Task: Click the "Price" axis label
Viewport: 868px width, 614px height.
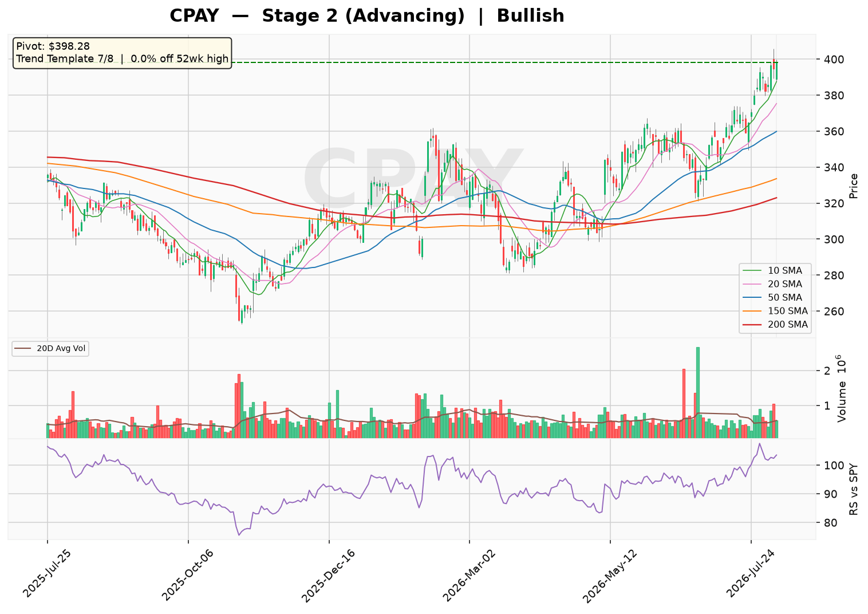Action: [854, 186]
